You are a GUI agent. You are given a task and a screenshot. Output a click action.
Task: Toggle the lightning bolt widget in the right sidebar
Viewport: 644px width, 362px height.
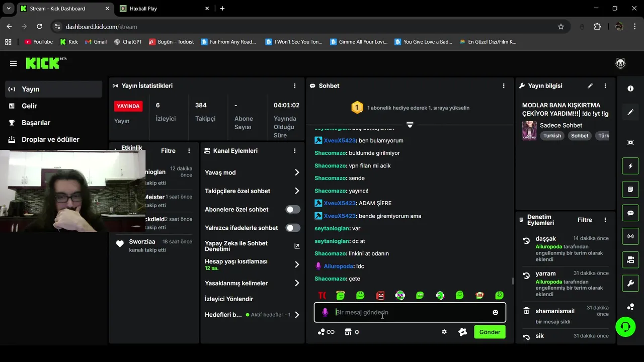(x=630, y=166)
